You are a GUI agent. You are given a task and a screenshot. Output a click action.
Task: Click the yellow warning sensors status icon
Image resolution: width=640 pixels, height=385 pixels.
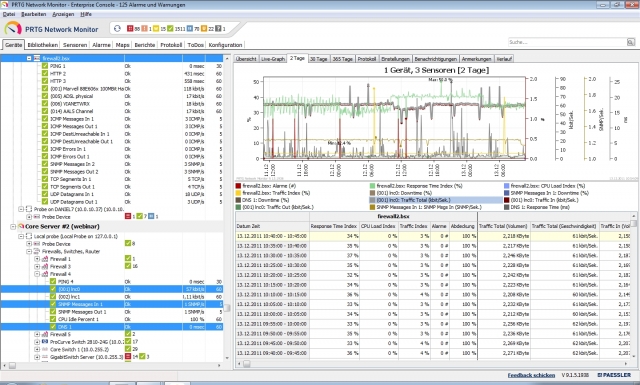point(156,29)
